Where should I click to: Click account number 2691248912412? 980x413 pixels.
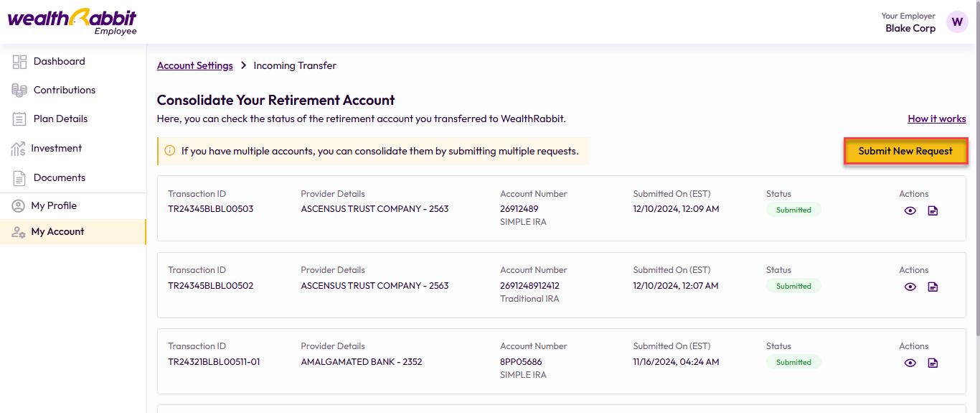[529, 285]
